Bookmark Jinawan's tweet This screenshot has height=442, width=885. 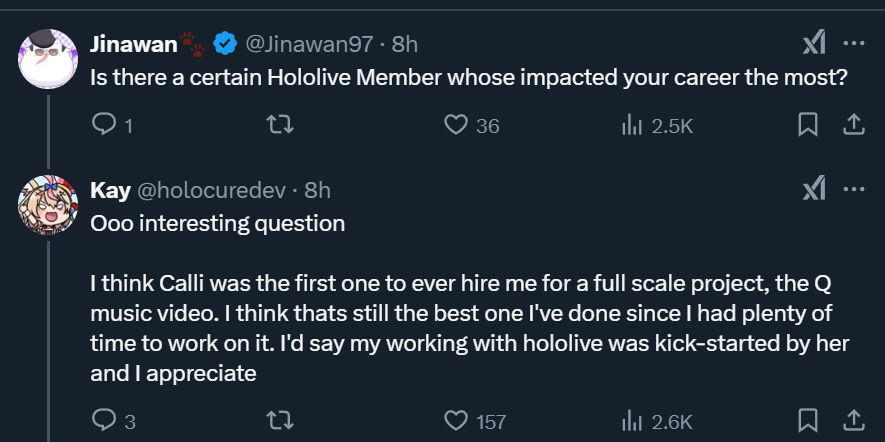click(x=809, y=125)
